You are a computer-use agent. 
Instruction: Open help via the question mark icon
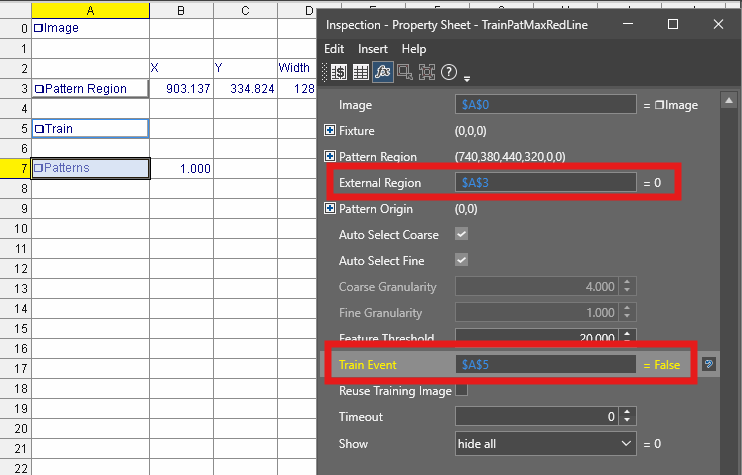[449, 71]
